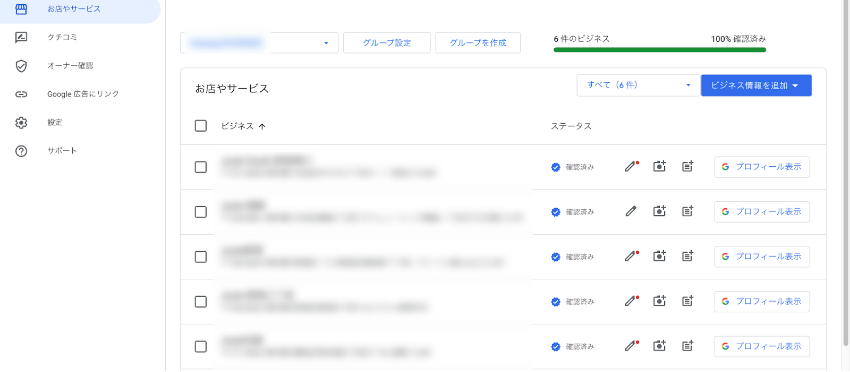This screenshot has width=850, height=372.
Task: Click the Google広告にリンク link icon
Action: tap(21, 94)
